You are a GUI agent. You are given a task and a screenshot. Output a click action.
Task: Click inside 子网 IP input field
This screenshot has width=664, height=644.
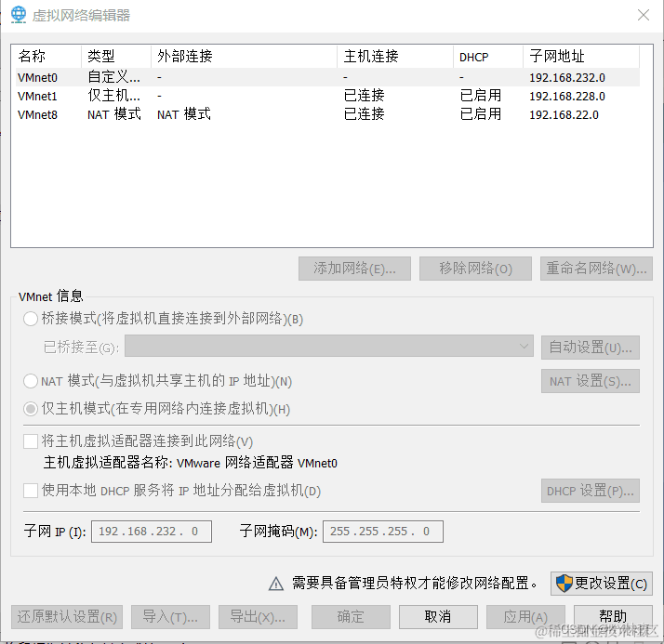point(152,532)
